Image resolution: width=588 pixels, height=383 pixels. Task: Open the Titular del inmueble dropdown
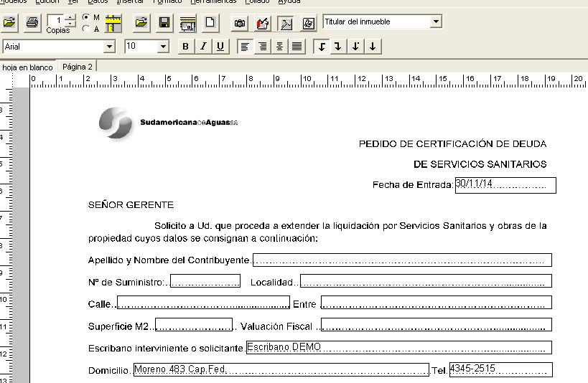pyautogui.click(x=436, y=22)
